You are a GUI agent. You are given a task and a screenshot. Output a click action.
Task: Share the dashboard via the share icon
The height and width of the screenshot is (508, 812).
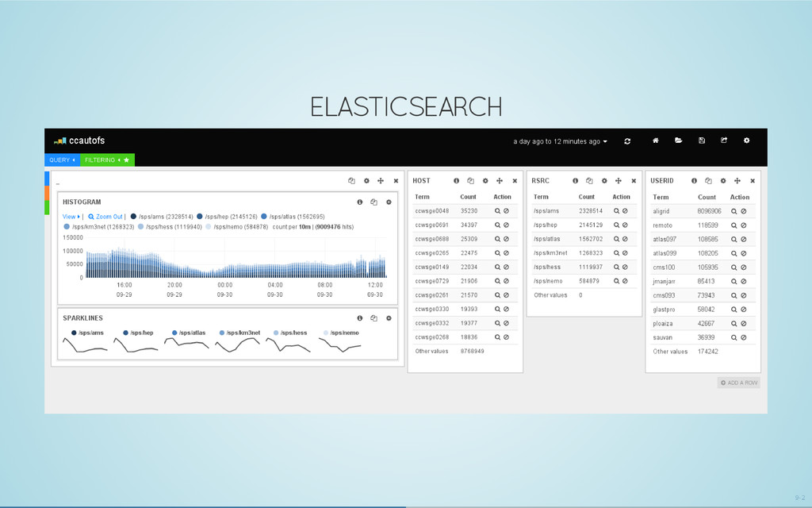click(724, 140)
